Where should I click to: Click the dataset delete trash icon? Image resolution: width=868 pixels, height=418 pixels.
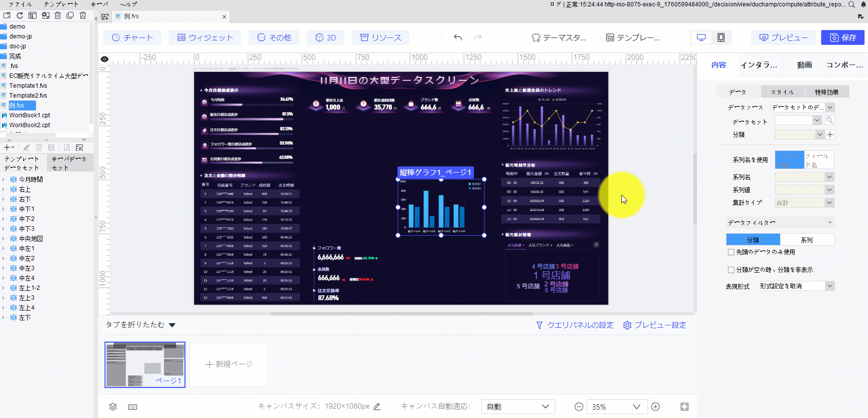pyautogui.click(x=39, y=147)
